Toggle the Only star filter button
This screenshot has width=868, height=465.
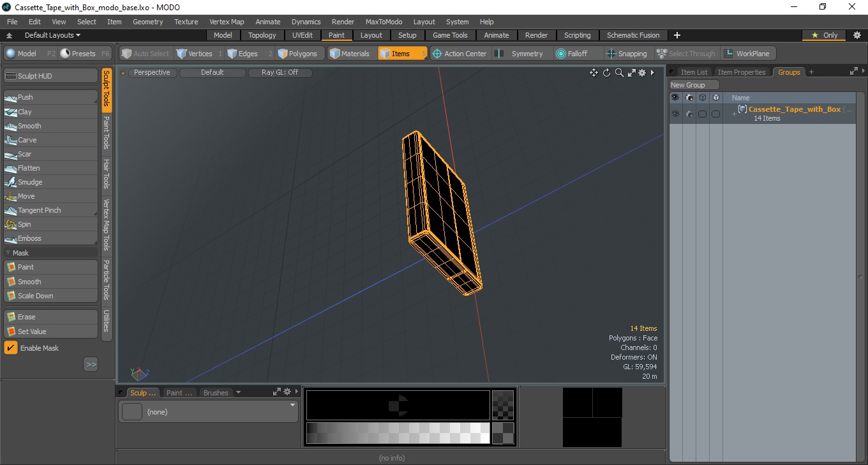pos(825,35)
